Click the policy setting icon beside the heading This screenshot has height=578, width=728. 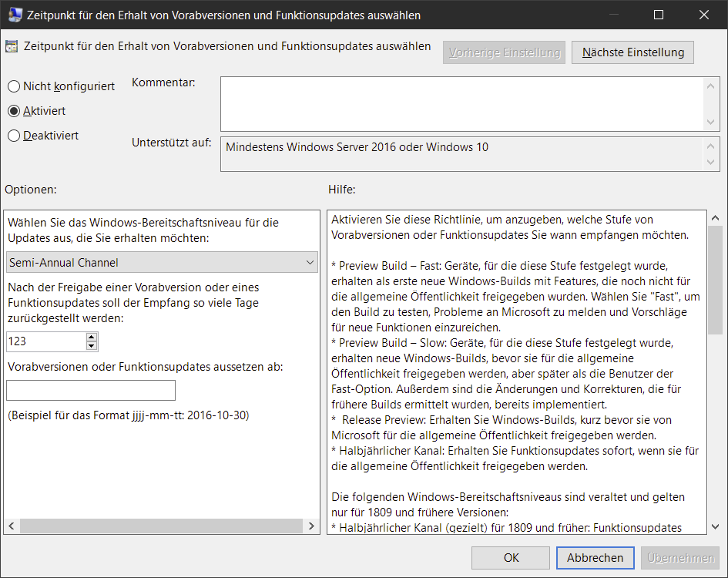click(11, 46)
